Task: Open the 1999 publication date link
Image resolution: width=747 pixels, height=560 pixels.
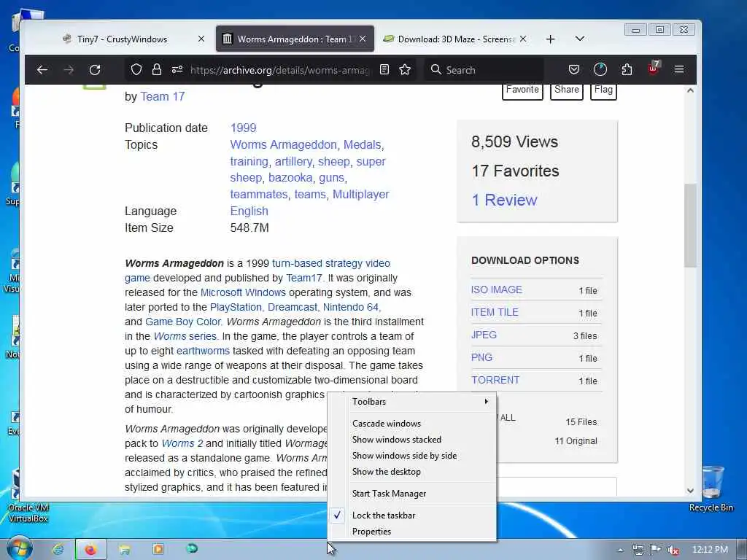Action: click(x=244, y=128)
